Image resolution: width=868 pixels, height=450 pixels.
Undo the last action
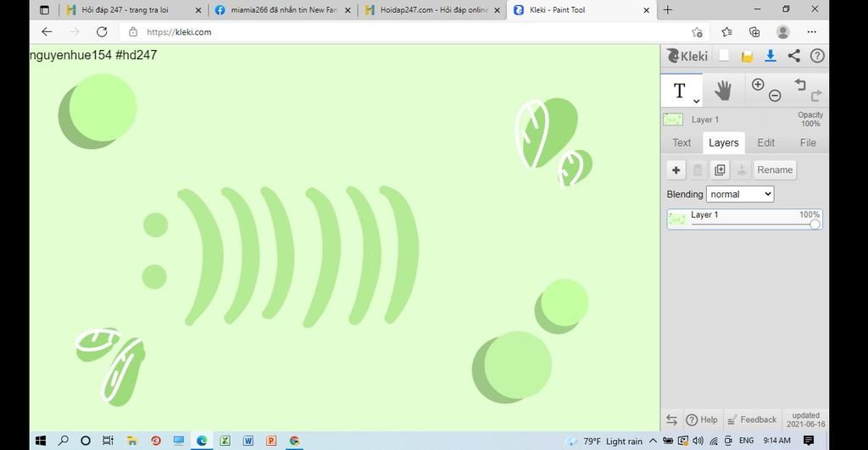coord(800,84)
